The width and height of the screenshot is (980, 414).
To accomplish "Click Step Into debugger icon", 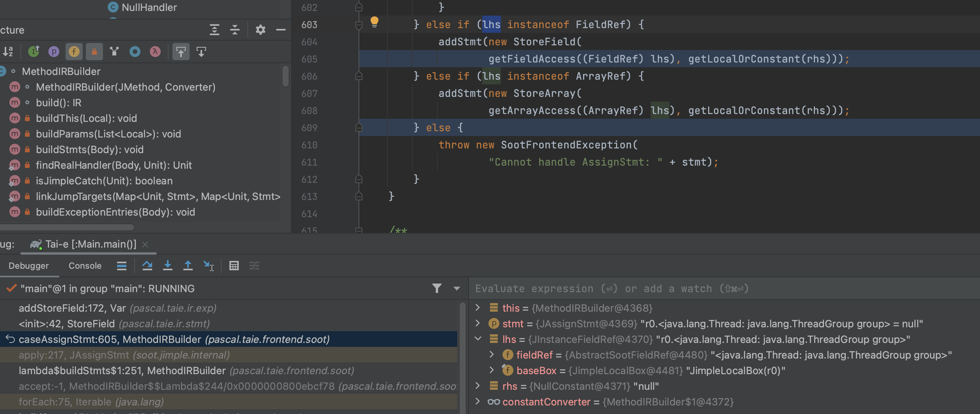I will point(168,266).
